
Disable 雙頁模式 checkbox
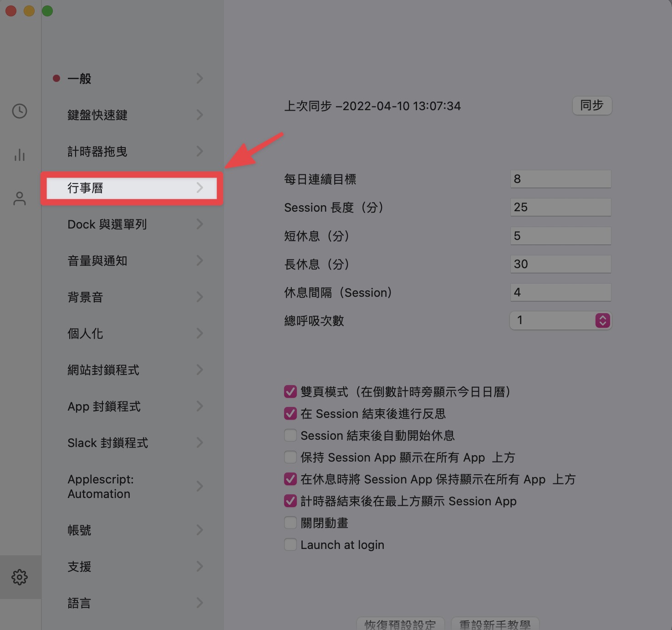[290, 391]
